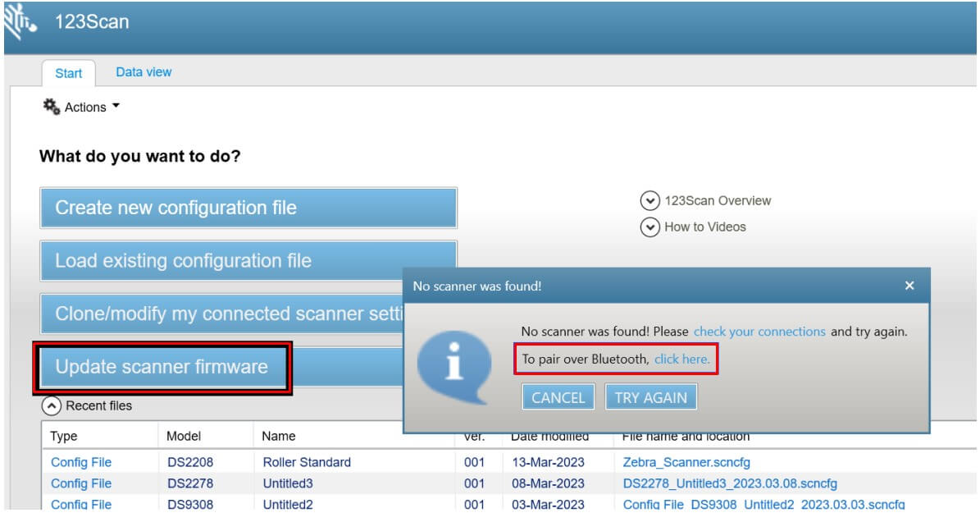Expand the 123Scan Overview section
Viewport: 980px width, 522px height.
pyautogui.click(x=650, y=201)
